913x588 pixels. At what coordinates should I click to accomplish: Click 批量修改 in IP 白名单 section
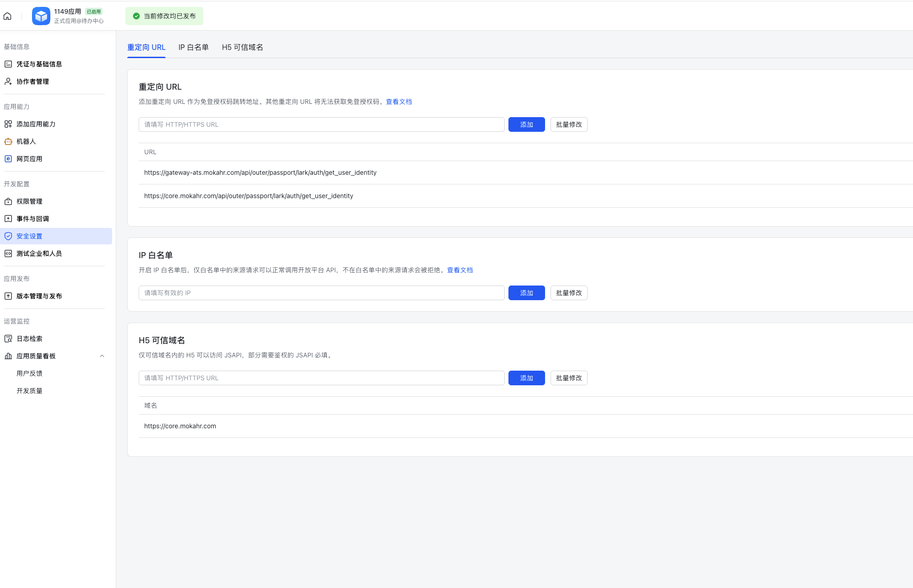(x=568, y=293)
